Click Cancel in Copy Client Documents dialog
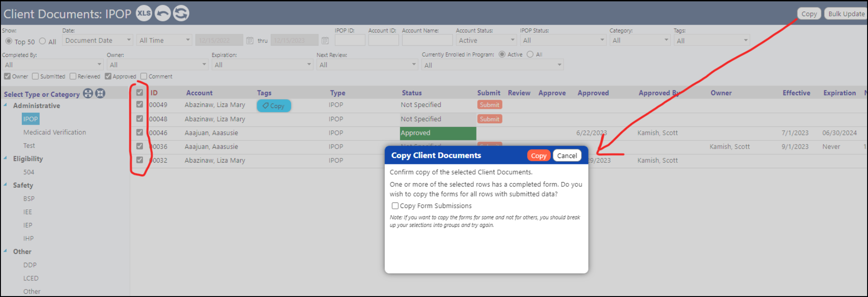 tap(567, 156)
